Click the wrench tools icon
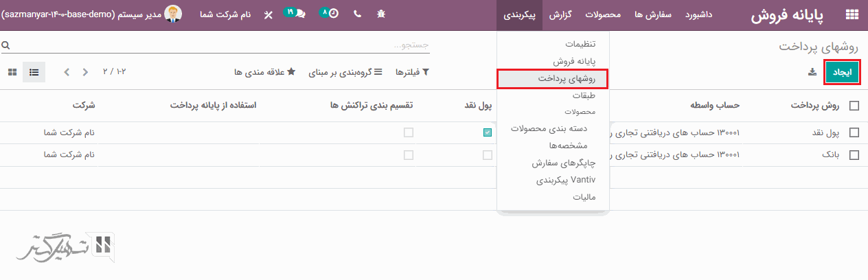This screenshot has width=868, height=280. coord(268,14)
